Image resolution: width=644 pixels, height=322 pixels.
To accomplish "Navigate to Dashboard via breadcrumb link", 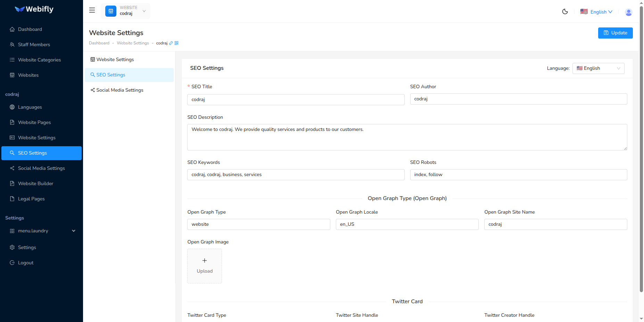I will [x=99, y=43].
